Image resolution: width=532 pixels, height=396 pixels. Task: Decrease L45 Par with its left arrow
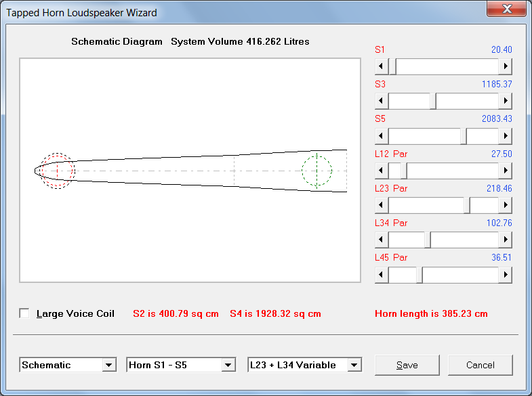382,275
